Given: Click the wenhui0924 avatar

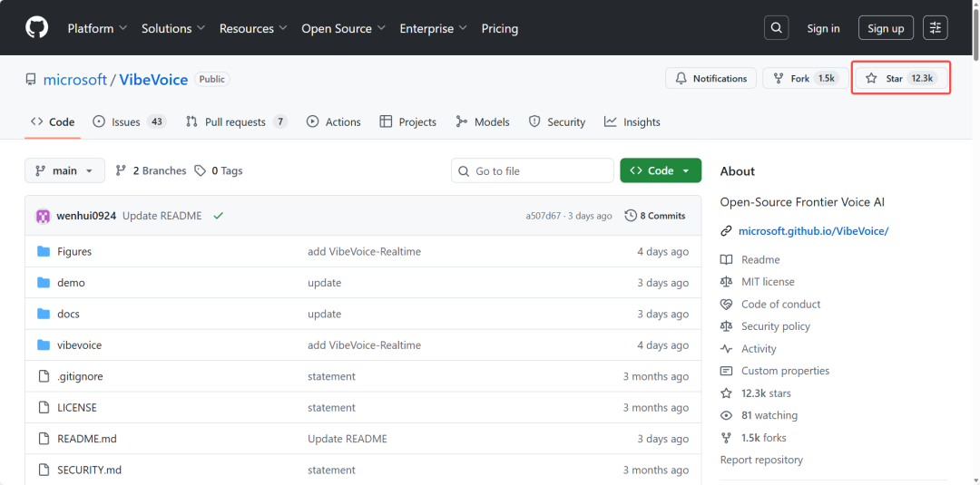Looking at the screenshot, I should click(43, 216).
